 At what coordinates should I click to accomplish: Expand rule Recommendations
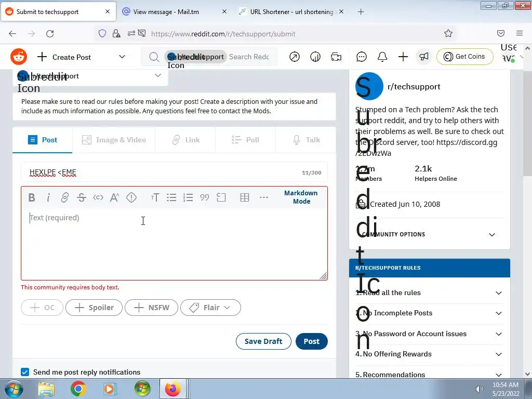coord(429,375)
